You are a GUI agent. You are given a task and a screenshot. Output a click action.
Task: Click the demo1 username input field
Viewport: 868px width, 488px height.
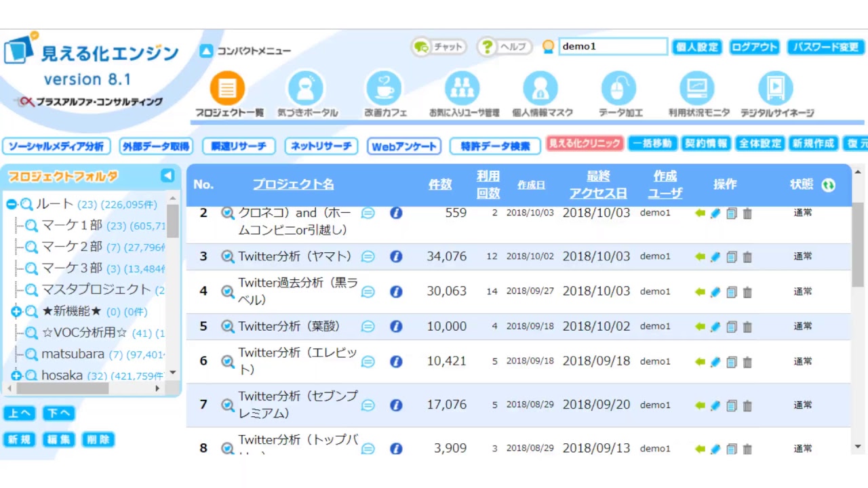[612, 46]
